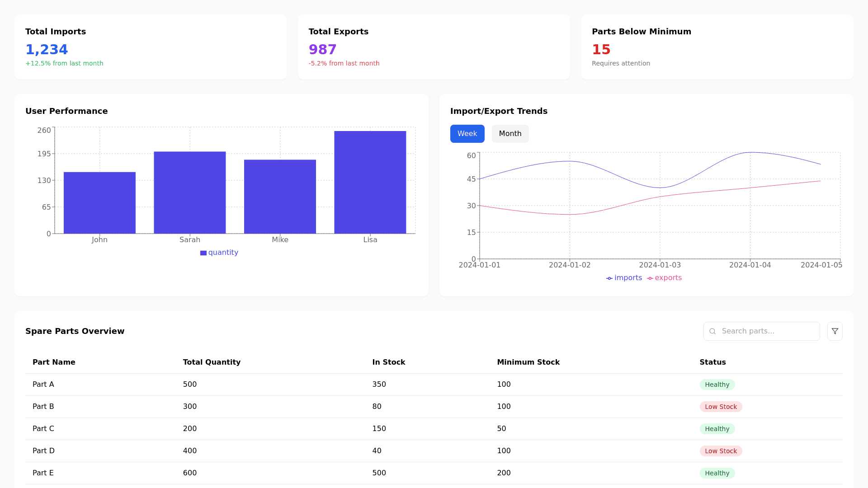Click the exports legend marker
Image resolution: width=868 pixels, height=488 pixels.
[x=650, y=278]
